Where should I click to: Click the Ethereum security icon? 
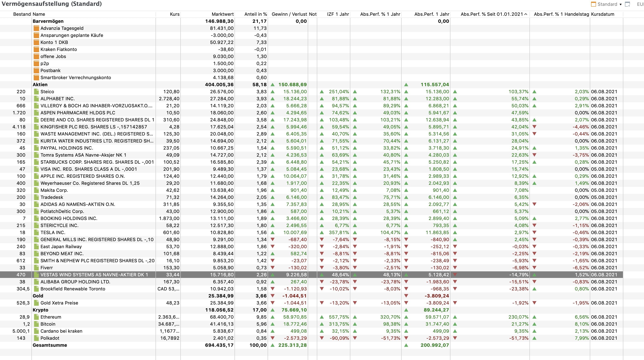click(x=36, y=317)
